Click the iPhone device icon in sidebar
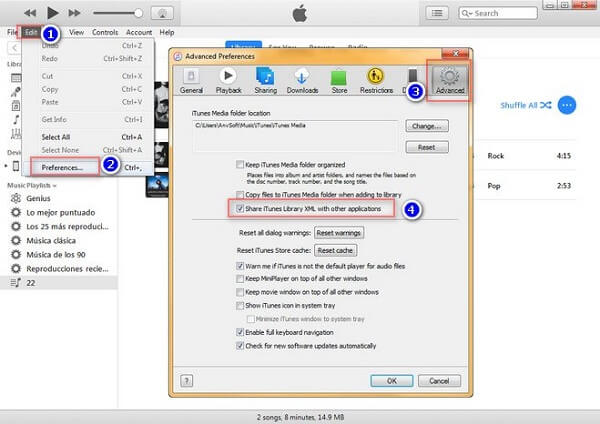The width and height of the screenshot is (600, 424). pyautogui.click(x=16, y=166)
